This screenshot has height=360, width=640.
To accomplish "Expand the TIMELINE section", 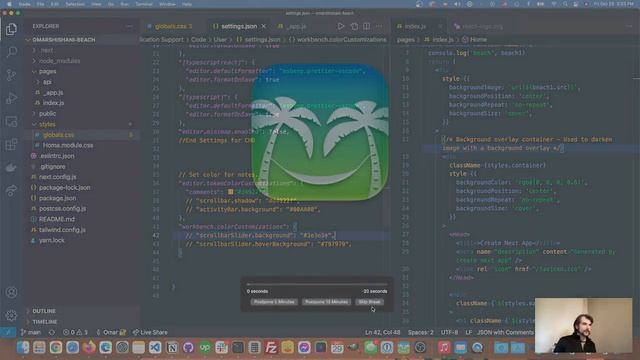I will (44, 322).
